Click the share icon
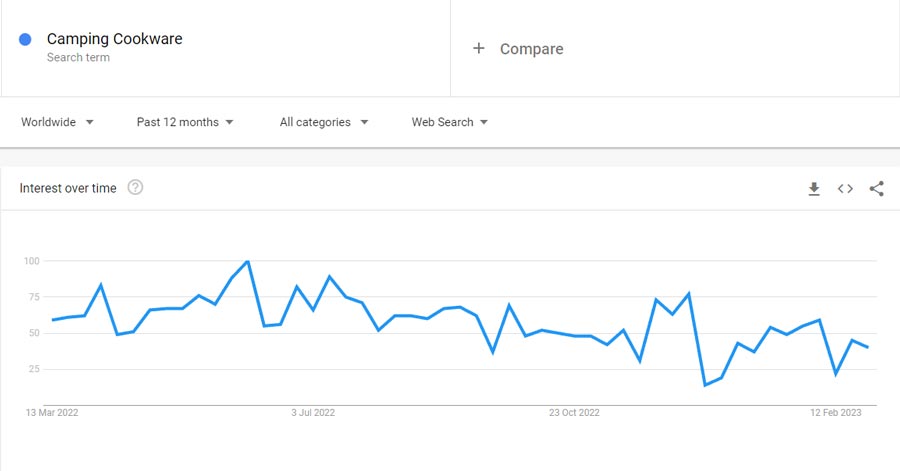This screenshot has width=900, height=471. coord(877,188)
